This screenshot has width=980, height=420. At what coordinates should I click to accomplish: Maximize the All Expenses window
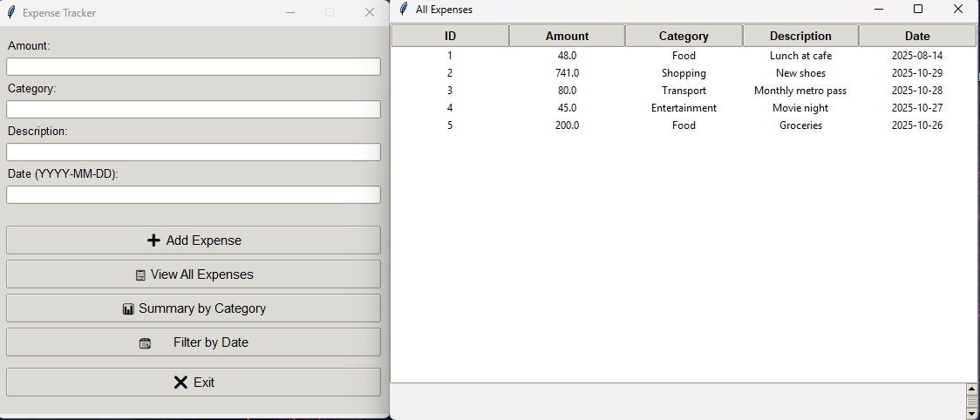[917, 9]
